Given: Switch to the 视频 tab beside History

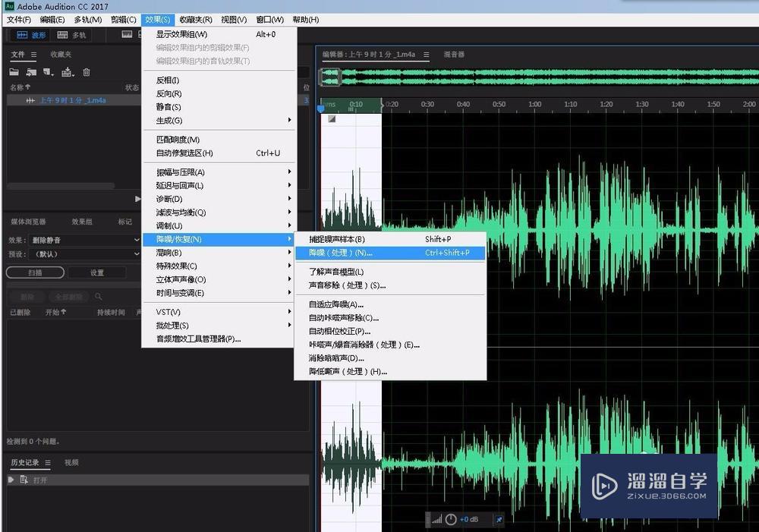Looking at the screenshot, I should (x=71, y=463).
